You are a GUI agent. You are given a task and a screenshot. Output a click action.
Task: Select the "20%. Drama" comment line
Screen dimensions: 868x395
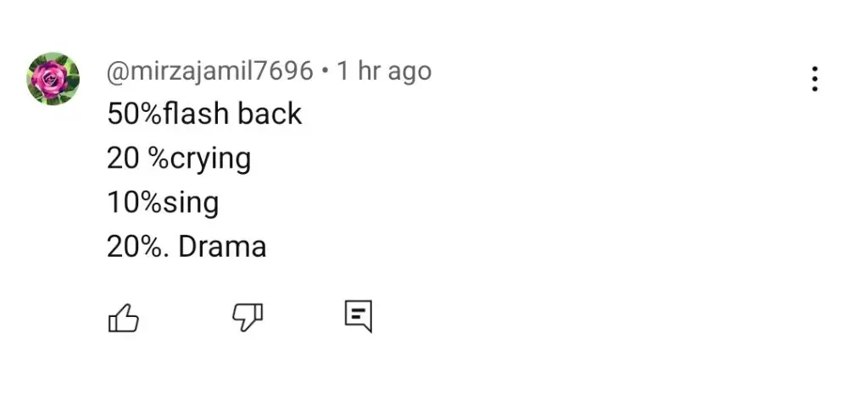tap(186, 246)
